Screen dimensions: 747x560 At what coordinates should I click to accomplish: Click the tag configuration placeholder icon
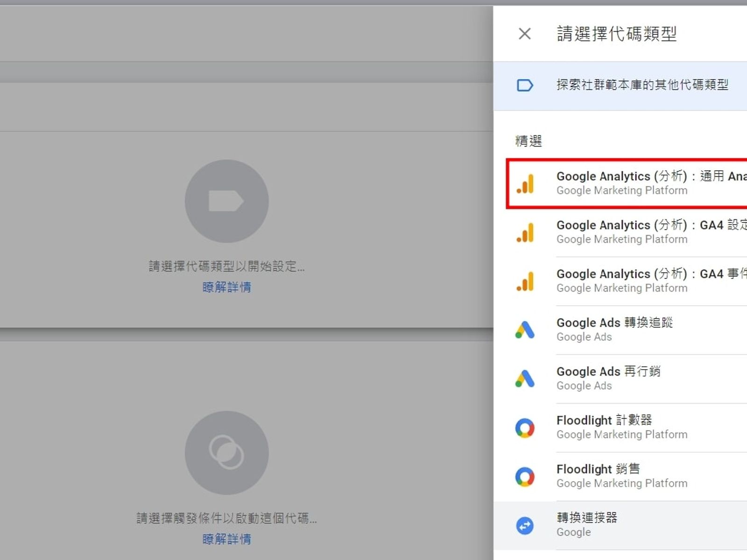(x=226, y=201)
